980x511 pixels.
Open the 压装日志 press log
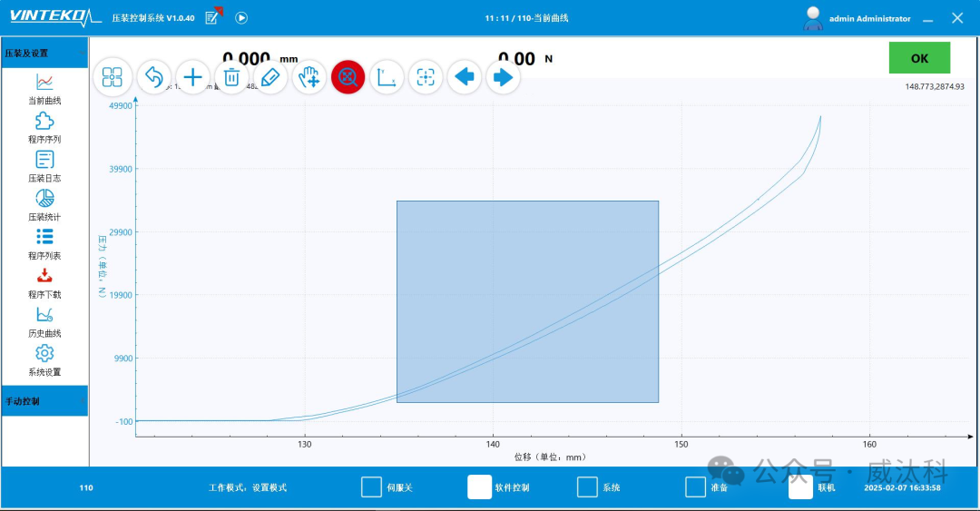click(44, 166)
